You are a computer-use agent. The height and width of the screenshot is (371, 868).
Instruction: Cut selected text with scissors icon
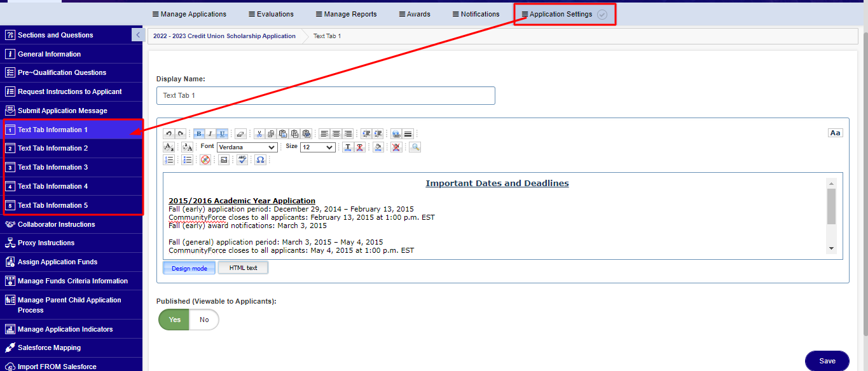click(259, 133)
